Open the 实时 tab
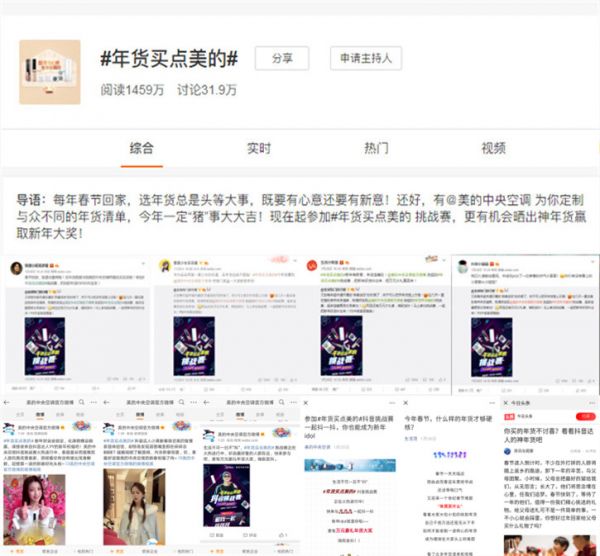 coord(258,148)
